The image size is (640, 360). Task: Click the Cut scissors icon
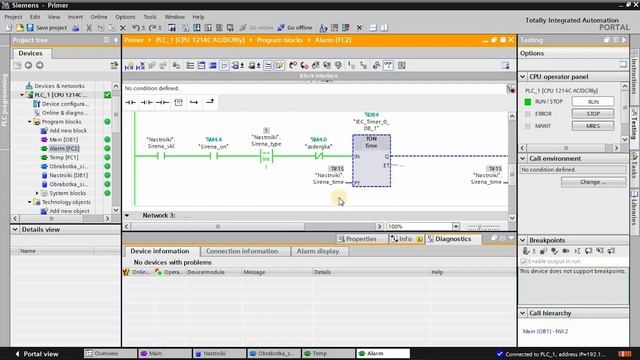click(x=89, y=28)
